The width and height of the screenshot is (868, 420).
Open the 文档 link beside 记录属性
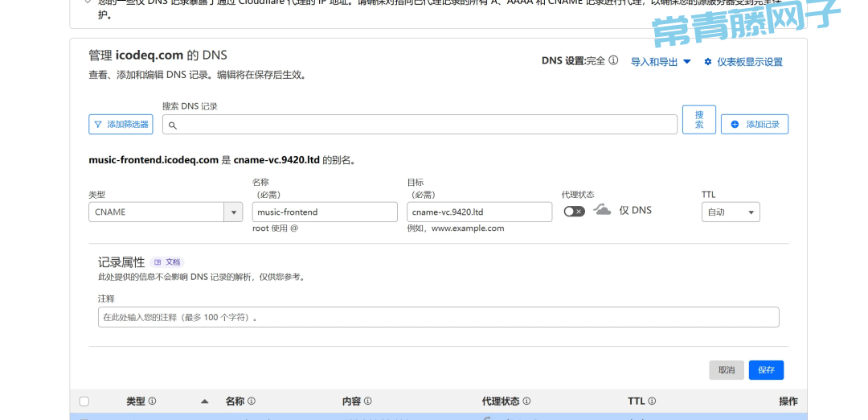click(168, 262)
